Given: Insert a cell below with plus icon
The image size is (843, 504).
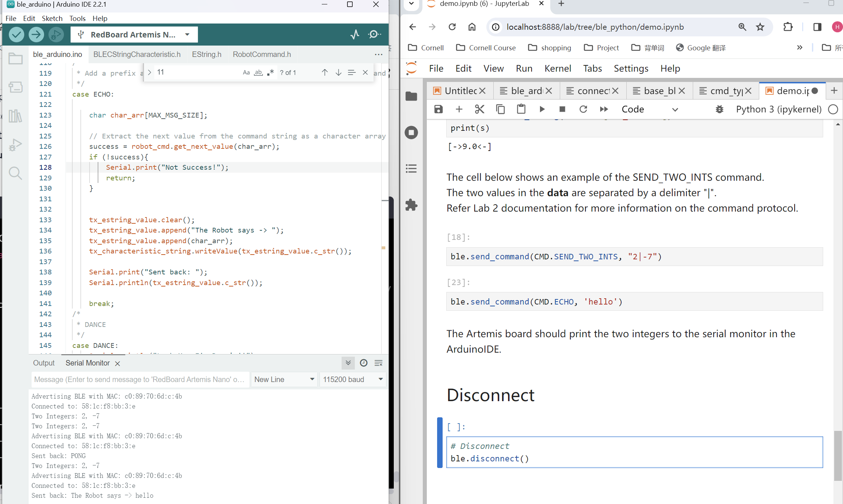Looking at the screenshot, I should (459, 109).
